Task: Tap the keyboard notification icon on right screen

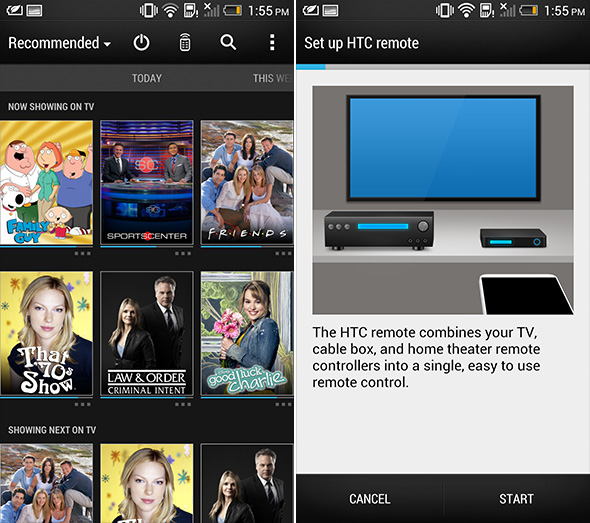Action: tap(330, 11)
